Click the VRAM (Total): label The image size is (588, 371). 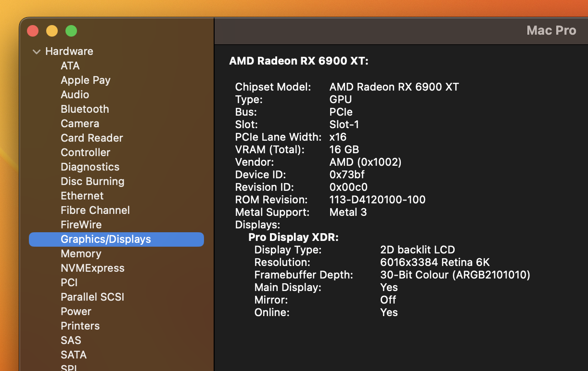pyautogui.click(x=270, y=149)
